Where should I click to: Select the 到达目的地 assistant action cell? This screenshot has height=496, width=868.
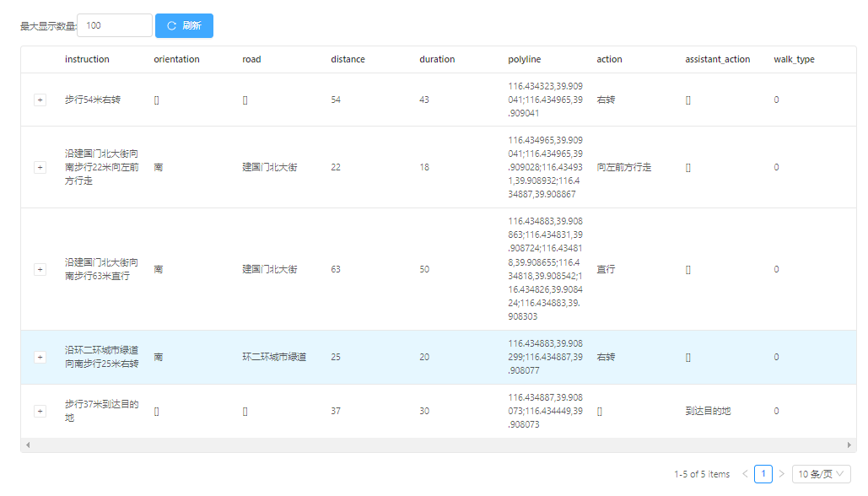coord(708,411)
